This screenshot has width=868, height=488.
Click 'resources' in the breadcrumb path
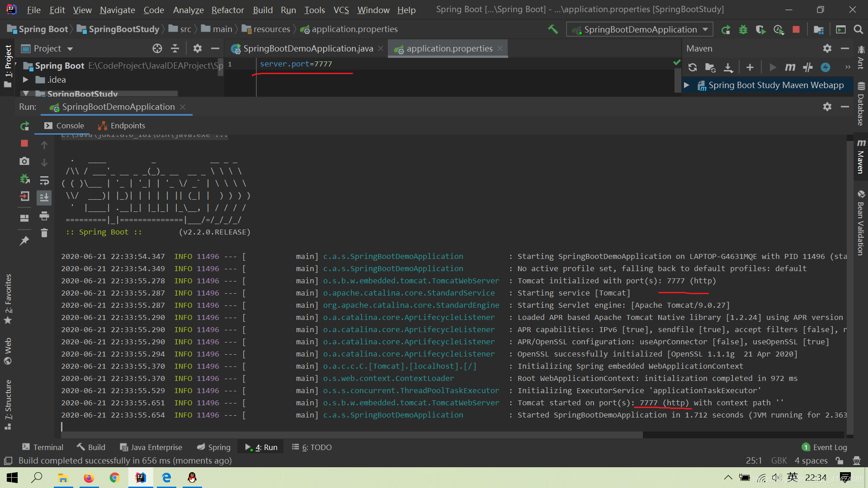(x=272, y=29)
